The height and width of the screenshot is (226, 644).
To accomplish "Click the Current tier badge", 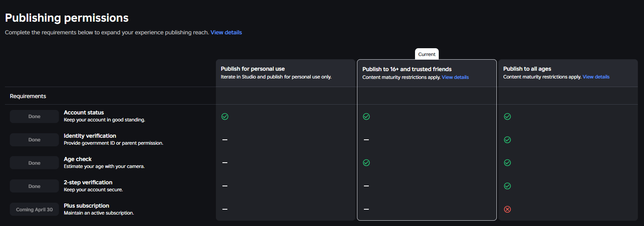I will pyautogui.click(x=427, y=54).
